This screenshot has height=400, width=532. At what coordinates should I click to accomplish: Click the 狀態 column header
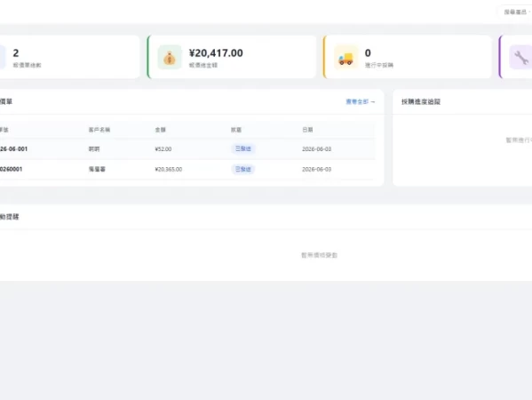coord(236,130)
